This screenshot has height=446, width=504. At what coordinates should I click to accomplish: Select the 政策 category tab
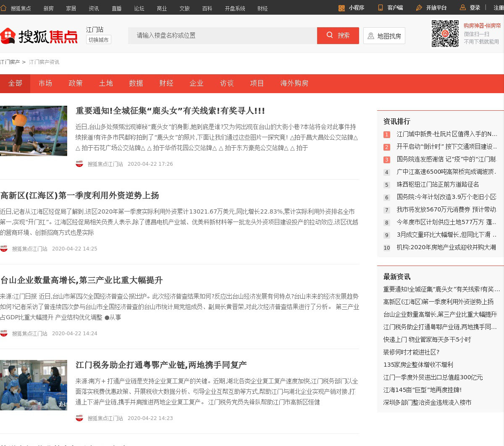pos(76,83)
